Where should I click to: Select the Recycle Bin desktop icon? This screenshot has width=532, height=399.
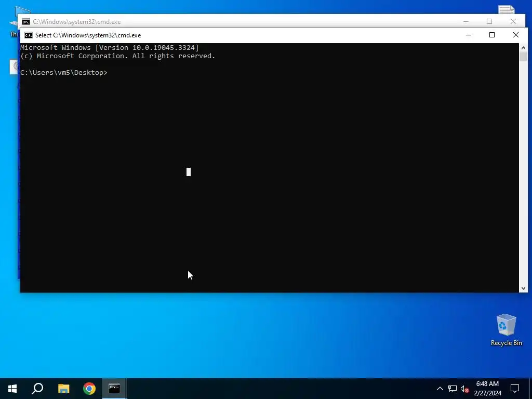[506, 329]
